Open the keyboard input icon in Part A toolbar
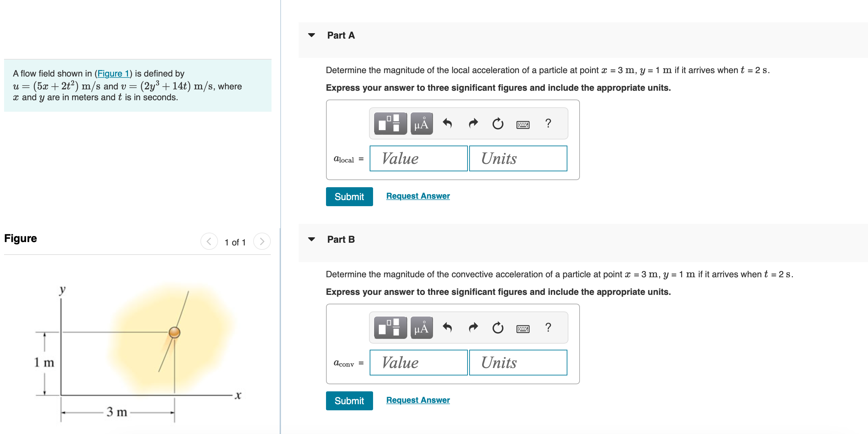The height and width of the screenshot is (434, 868). [x=522, y=124]
